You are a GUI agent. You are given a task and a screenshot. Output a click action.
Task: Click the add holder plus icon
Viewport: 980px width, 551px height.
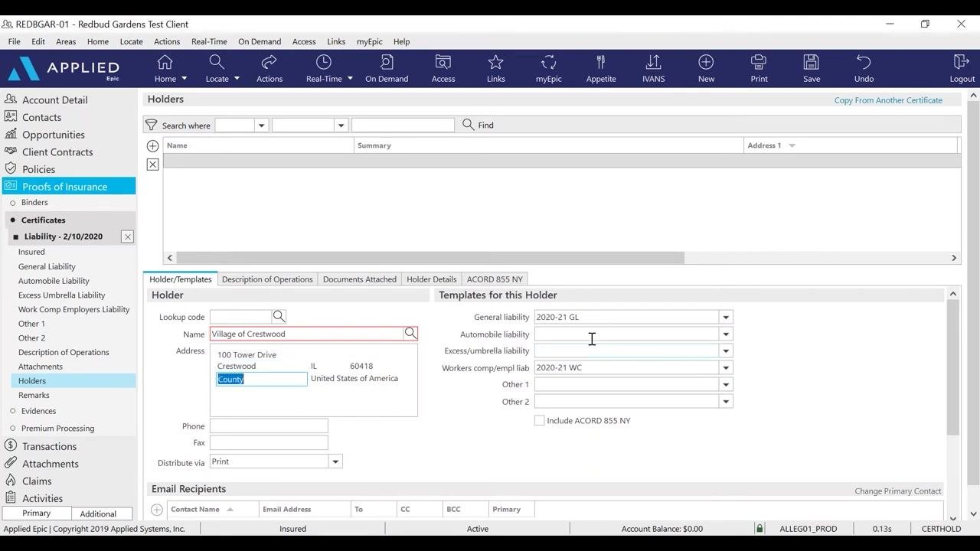(x=152, y=146)
